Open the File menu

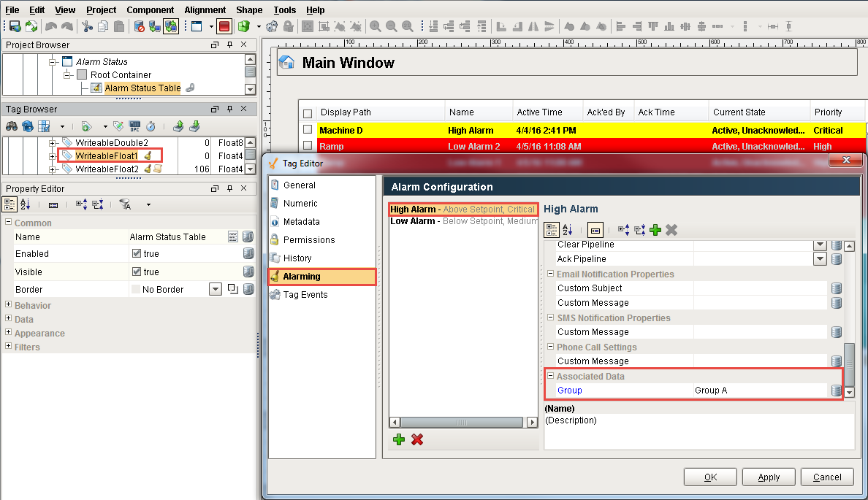click(x=12, y=10)
